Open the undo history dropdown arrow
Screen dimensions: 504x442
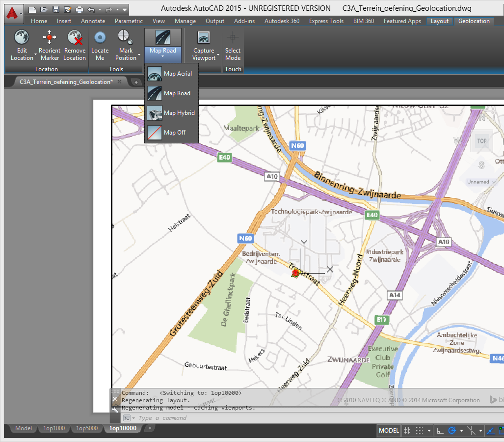click(100, 10)
